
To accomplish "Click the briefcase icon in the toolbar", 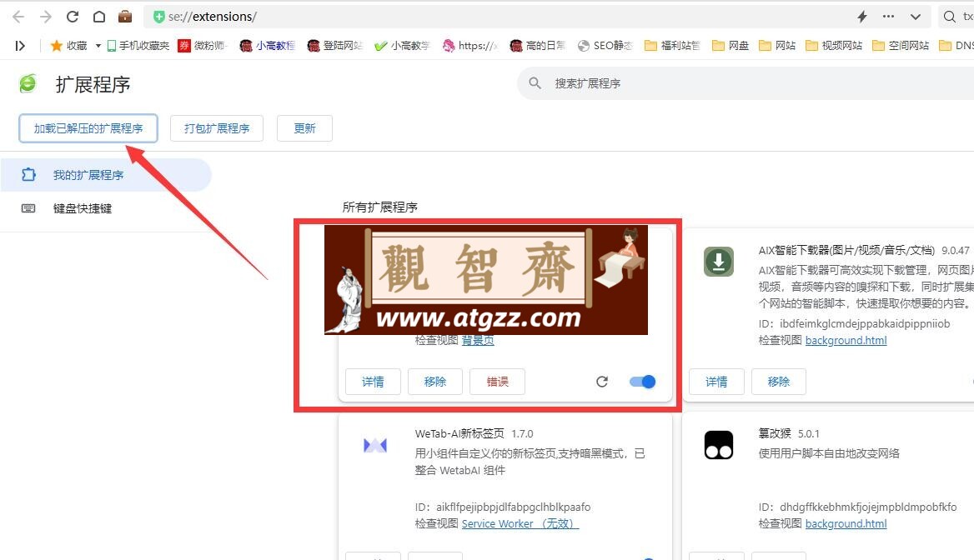I will point(125,16).
